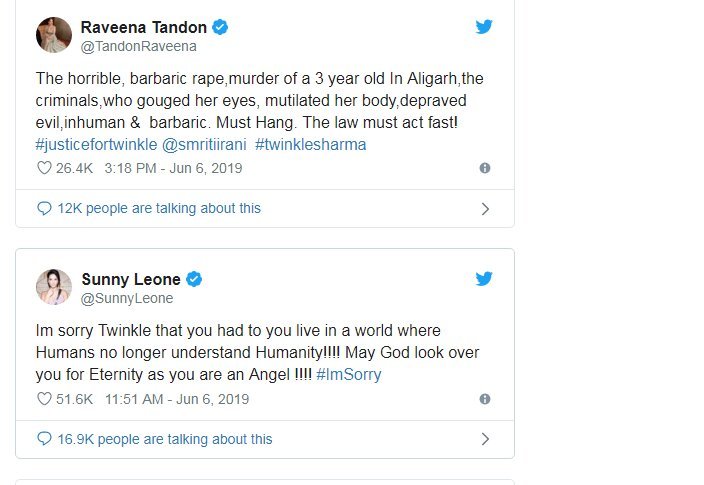This screenshot has height=485, width=704.
Task: Click the @TandonRaveena handle
Action: [138, 46]
